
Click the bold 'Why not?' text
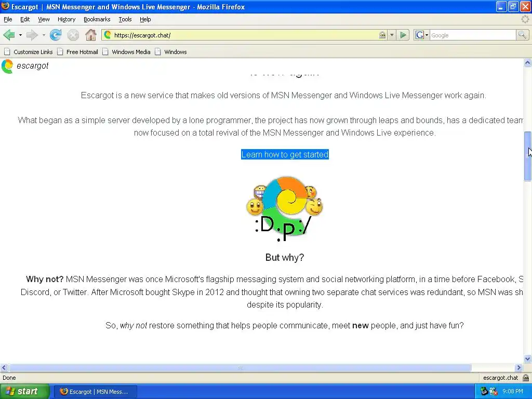[45, 279]
